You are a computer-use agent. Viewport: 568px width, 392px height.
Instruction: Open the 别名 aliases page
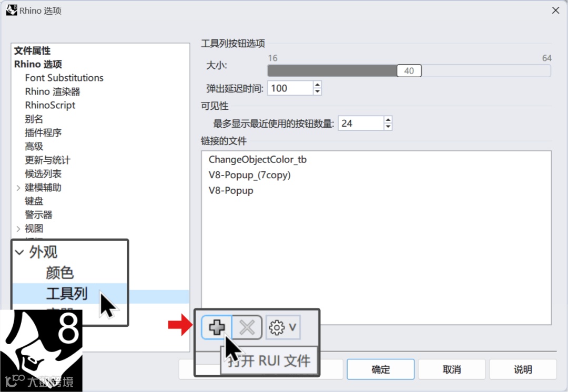click(34, 119)
